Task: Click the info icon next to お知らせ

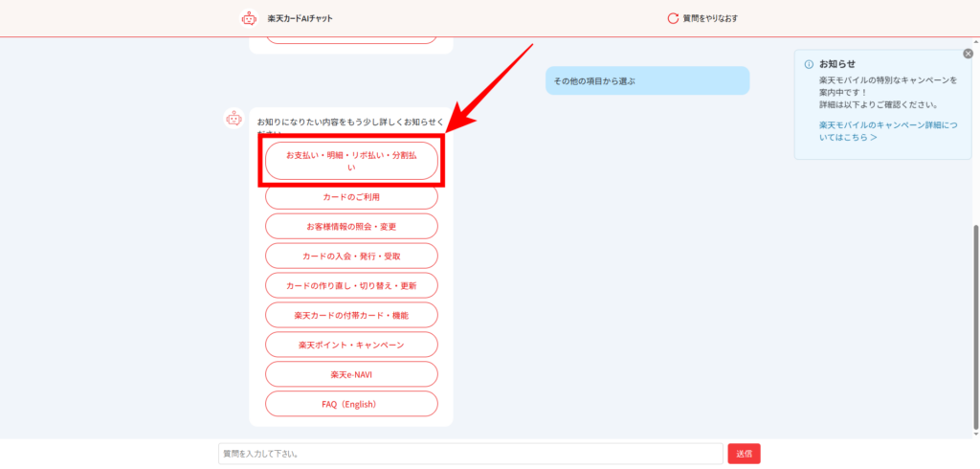Action: coord(809,64)
